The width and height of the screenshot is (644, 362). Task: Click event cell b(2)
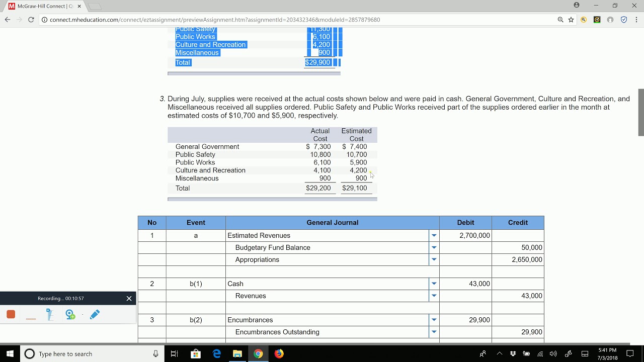pyautogui.click(x=196, y=320)
